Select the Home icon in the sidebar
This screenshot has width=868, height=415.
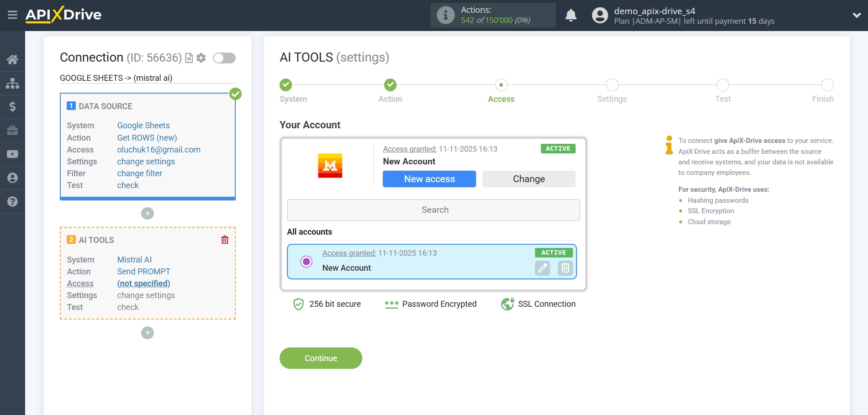[x=12, y=59]
